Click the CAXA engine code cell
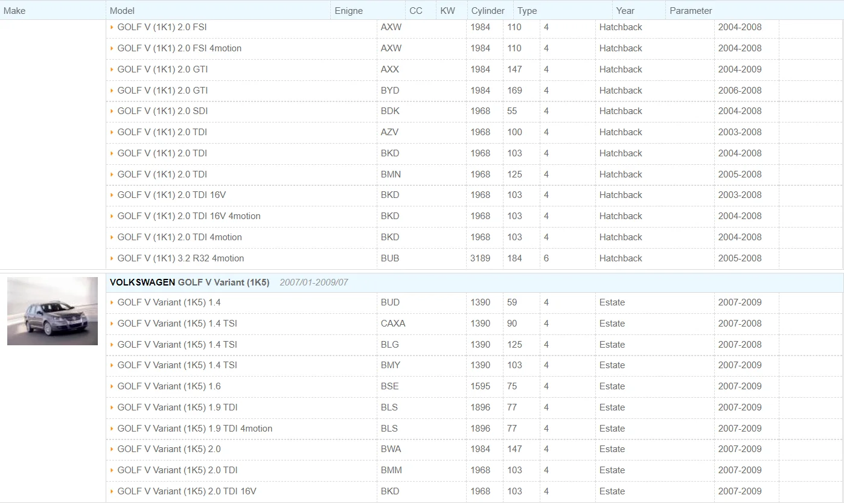This screenshot has height=504, width=844. (x=393, y=324)
